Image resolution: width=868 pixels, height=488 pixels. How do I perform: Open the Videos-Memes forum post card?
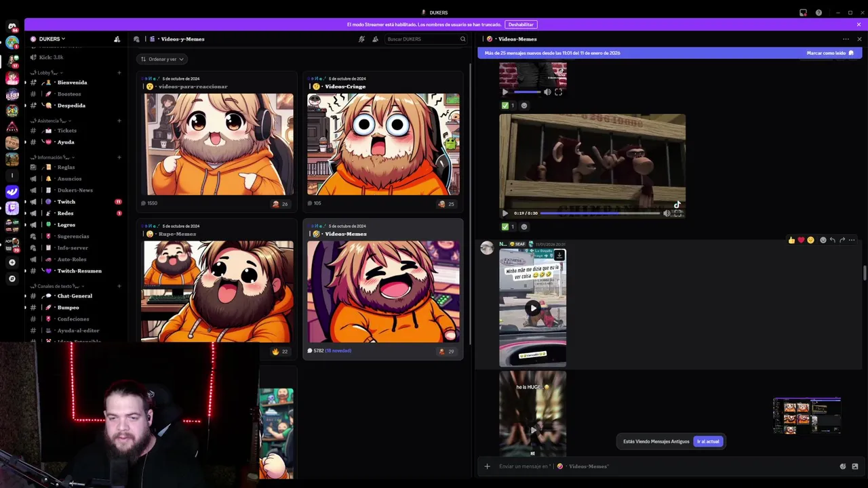[383, 289]
